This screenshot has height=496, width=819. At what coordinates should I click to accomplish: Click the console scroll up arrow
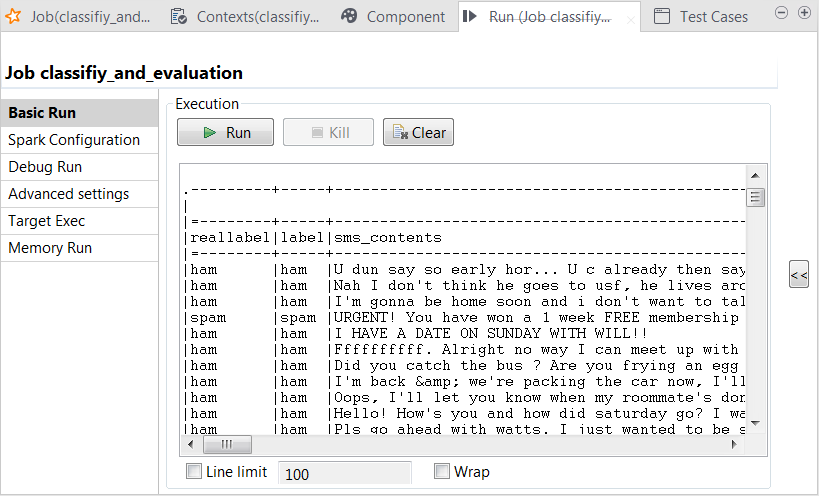point(755,175)
